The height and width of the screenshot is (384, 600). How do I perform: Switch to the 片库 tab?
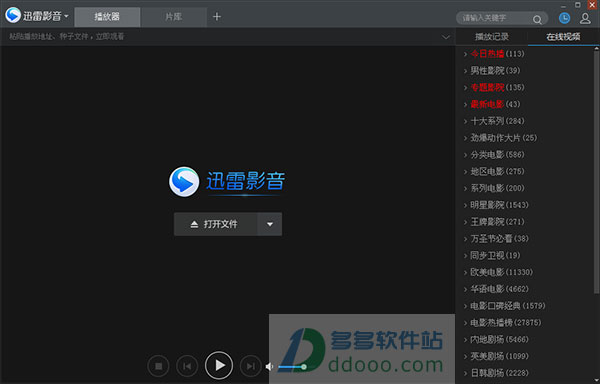pos(174,17)
